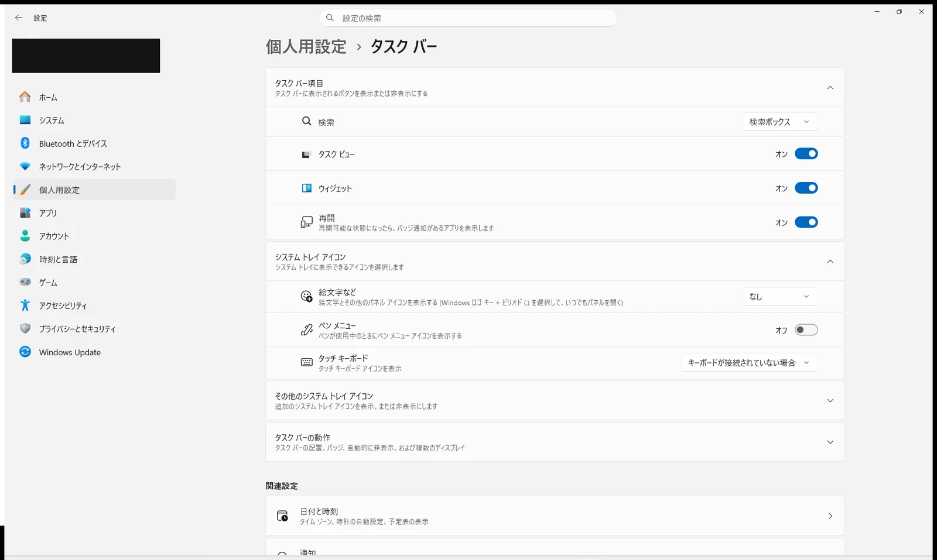
Task: Click the Bluetooth icon in sidebar
Action: (25, 143)
